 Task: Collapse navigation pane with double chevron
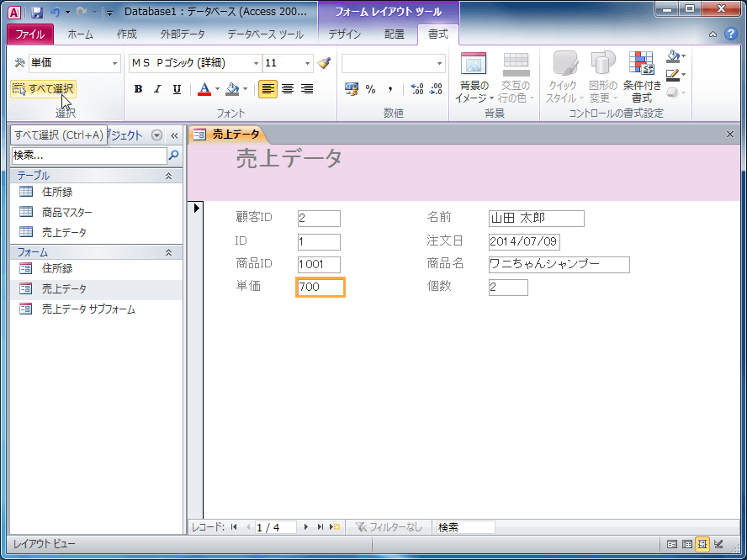(x=174, y=135)
